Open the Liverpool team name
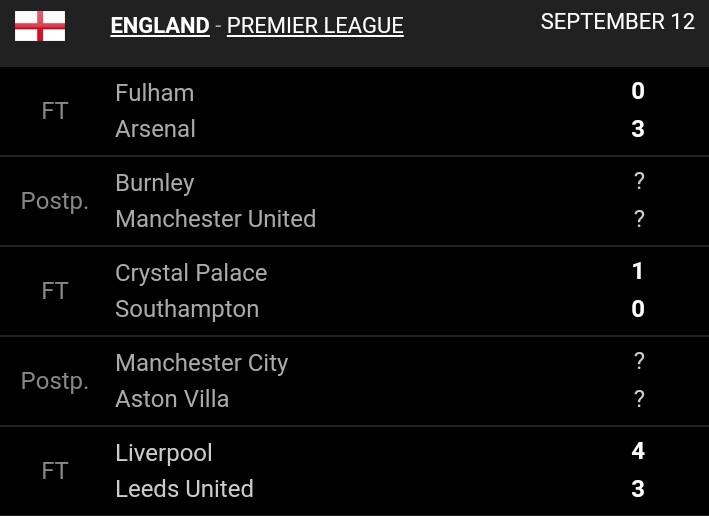Image resolution: width=709 pixels, height=516 pixels. point(164,454)
